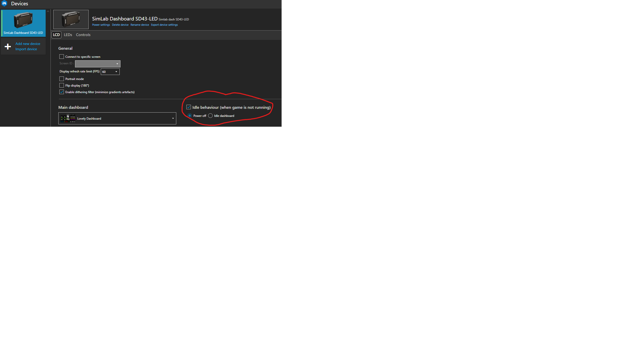The width and height of the screenshot is (644, 346).
Task: Open the Main dashboard Lovely Dashboard dropdown
Action: [117, 118]
